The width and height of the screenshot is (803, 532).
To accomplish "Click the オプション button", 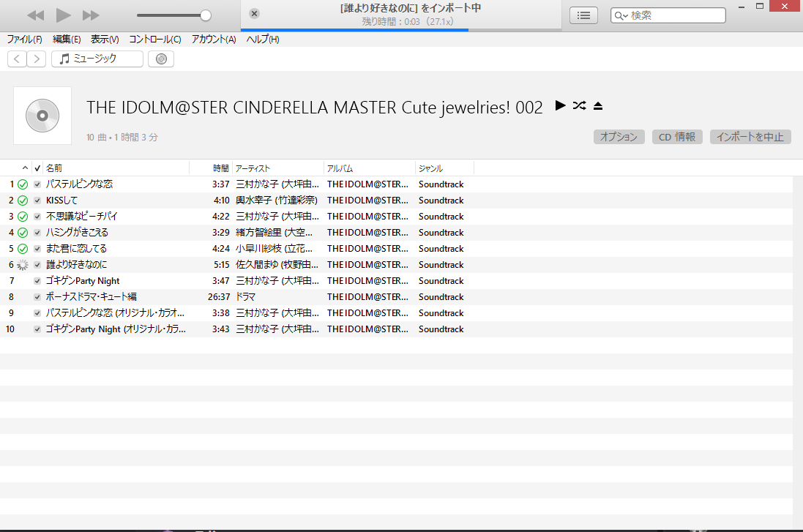I will click(619, 137).
